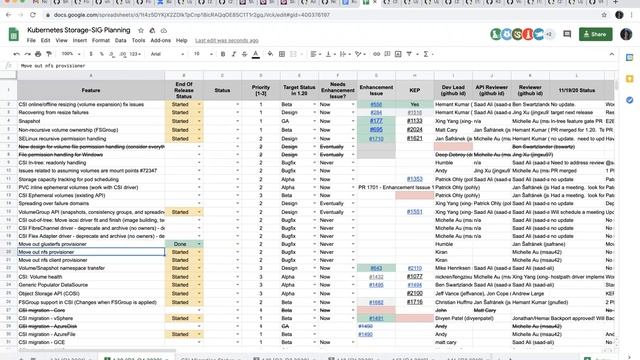Select the Paint format tool
The image size is (640, 360).
(x=49, y=54)
